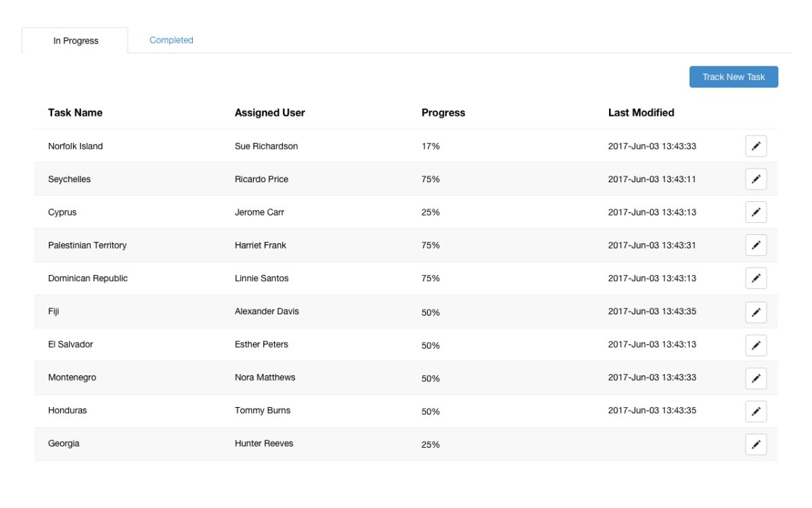
Task: Select assigned user Linnie Santos
Action: pos(262,278)
